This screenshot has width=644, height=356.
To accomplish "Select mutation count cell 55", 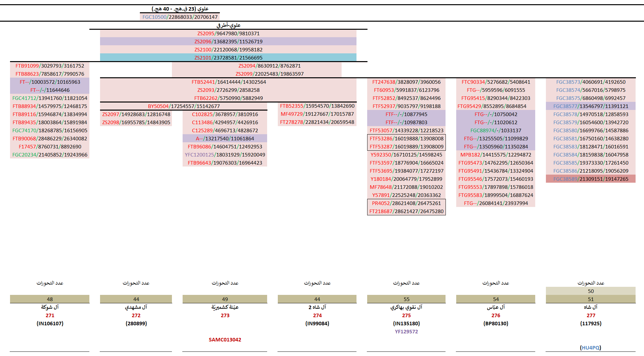I will (x=406, y=299).
